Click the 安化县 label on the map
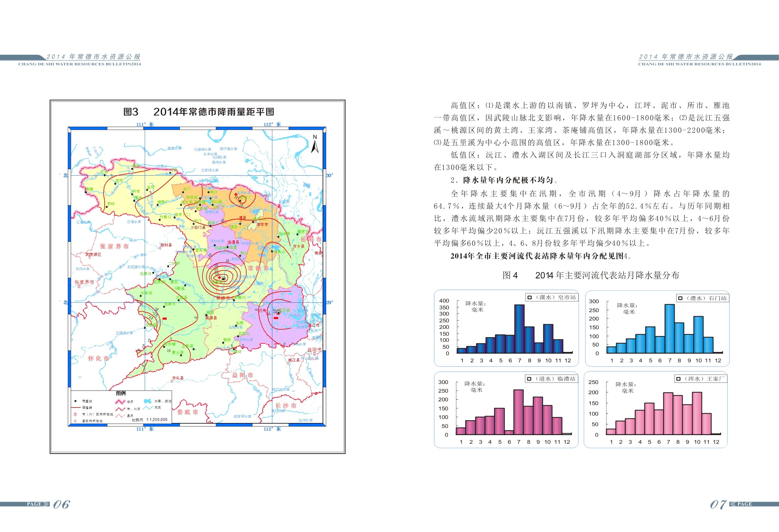The width and height of the screenshot is (779, 532). pos(178,378)
